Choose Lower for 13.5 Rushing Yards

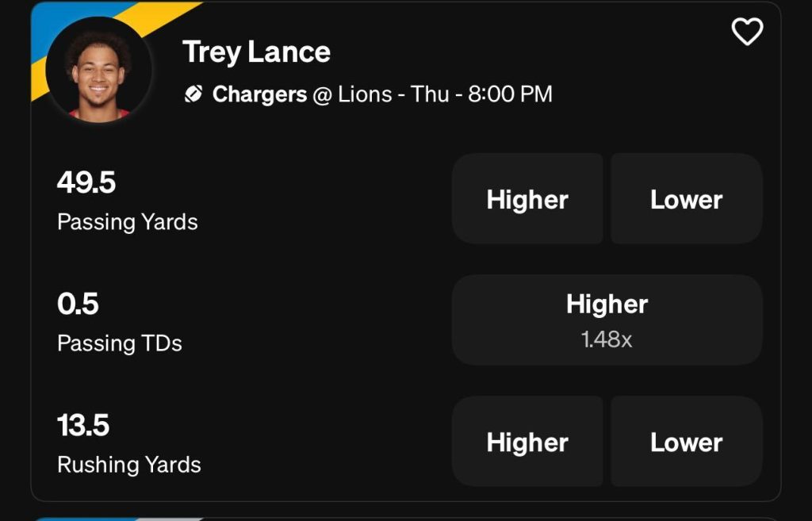coord(686,442)
